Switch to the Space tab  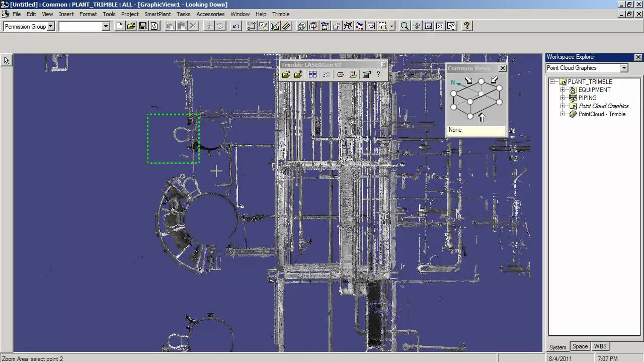[580, 346]
